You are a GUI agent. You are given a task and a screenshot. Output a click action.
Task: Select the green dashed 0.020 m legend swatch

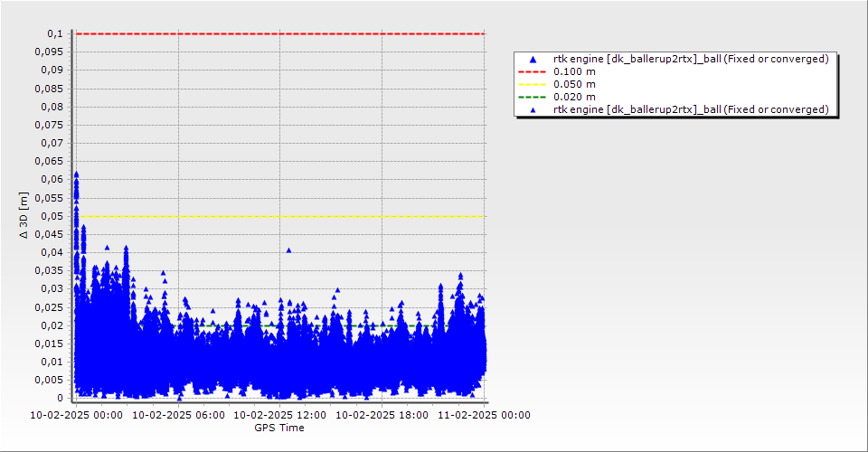532,98
